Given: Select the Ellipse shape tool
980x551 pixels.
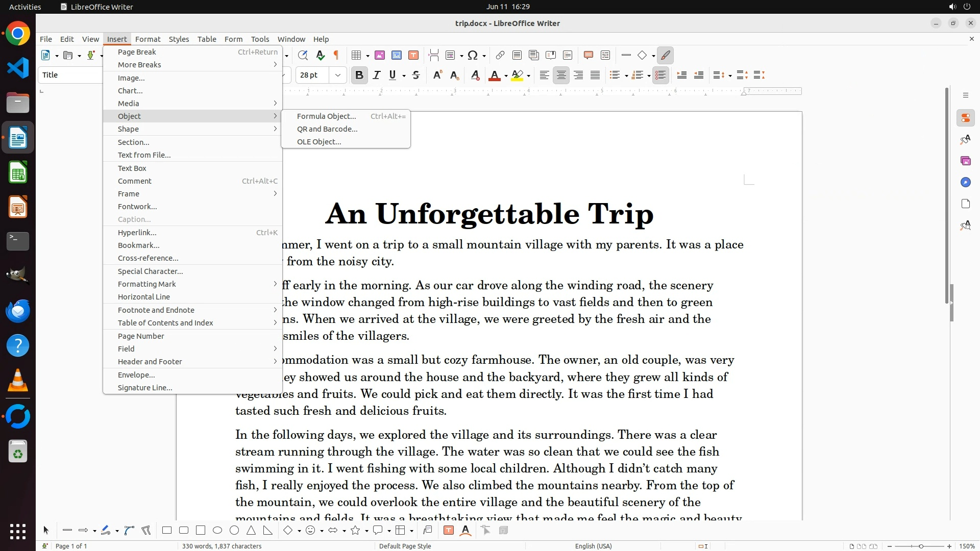Looking at the screenshot, I should tap(217, 531).
